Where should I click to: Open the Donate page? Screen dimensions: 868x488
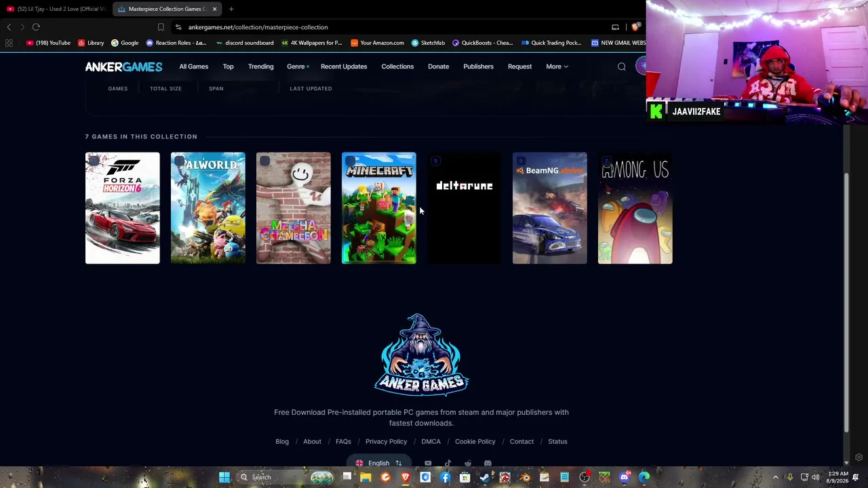click(x=438, y=66)
